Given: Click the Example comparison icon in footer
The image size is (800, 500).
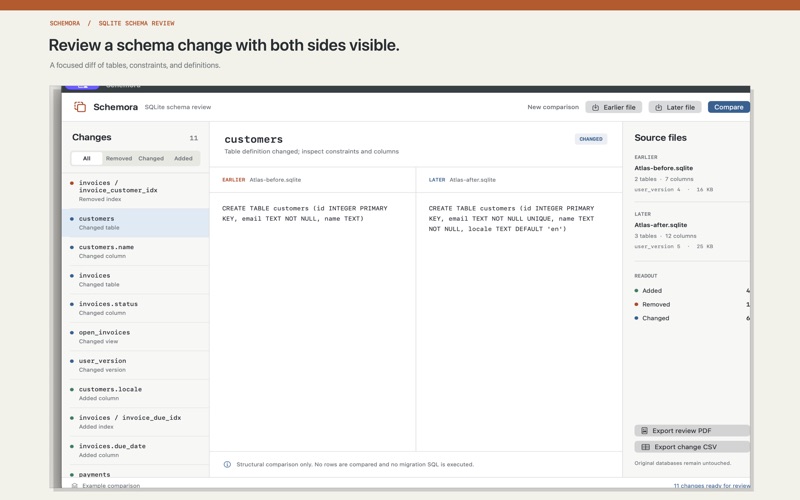Looking at the screenshot, I should [x=75, y=486].
